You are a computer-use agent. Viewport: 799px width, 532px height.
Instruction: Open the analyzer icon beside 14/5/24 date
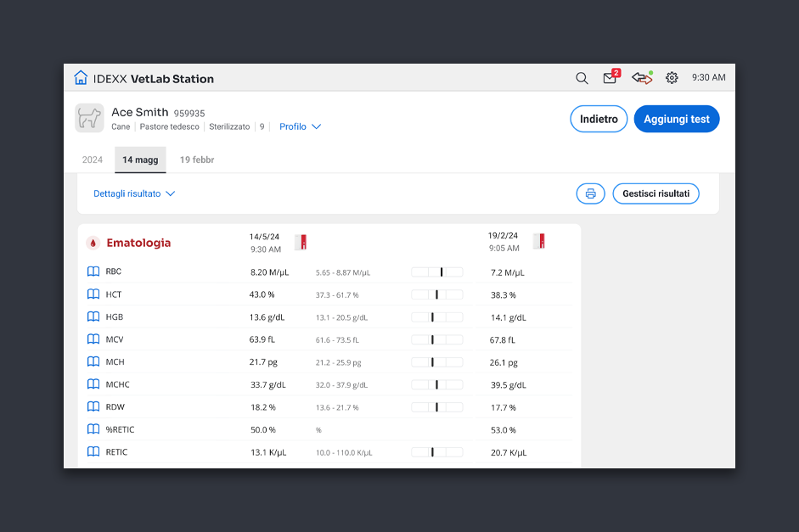(x=301, y=242)
